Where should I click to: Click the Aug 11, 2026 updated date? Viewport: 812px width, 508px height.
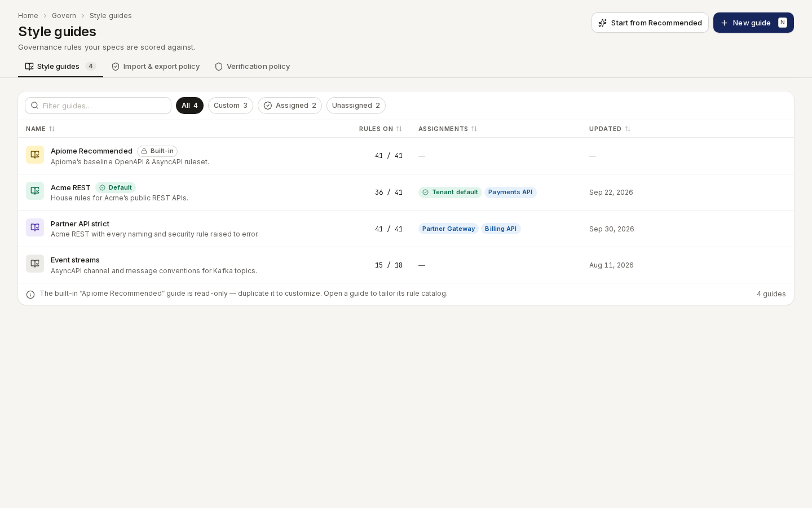click(x=611, y=265)
